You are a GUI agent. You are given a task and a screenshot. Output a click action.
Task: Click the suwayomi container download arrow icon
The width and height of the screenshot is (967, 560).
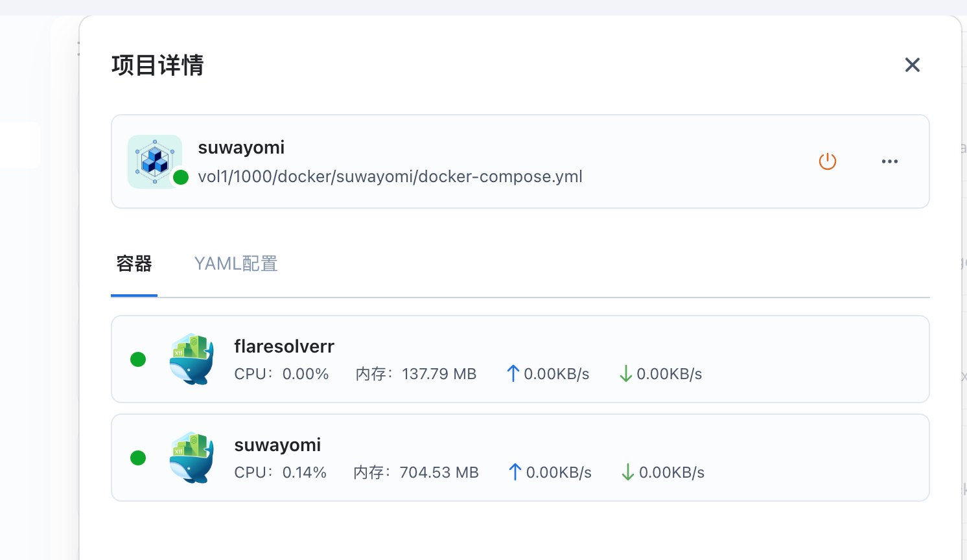pos(627,472)
